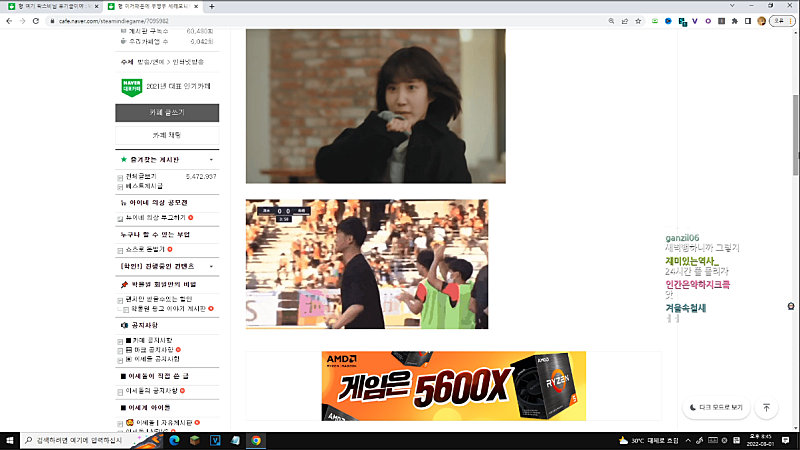Click the woman with microphone image

[x=376, y=106]
